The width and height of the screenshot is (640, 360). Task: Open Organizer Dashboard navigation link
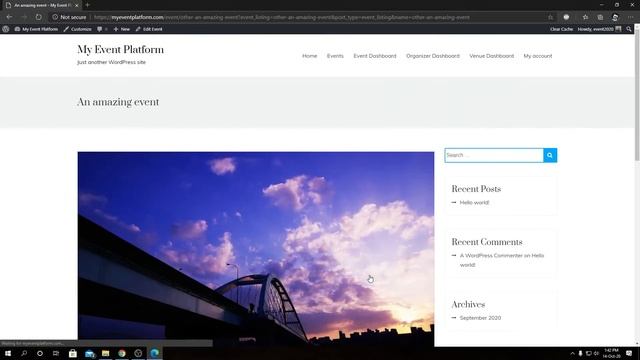(433, 56)
